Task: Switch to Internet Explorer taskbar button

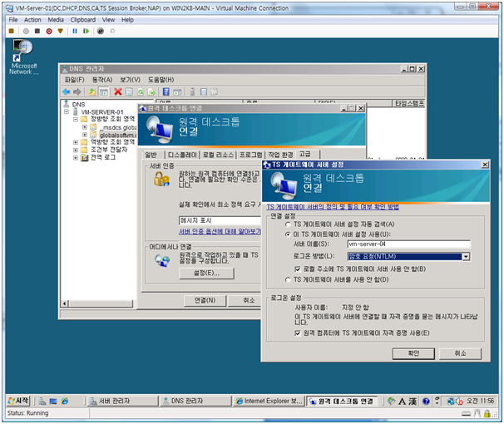Action: [269, 401]
